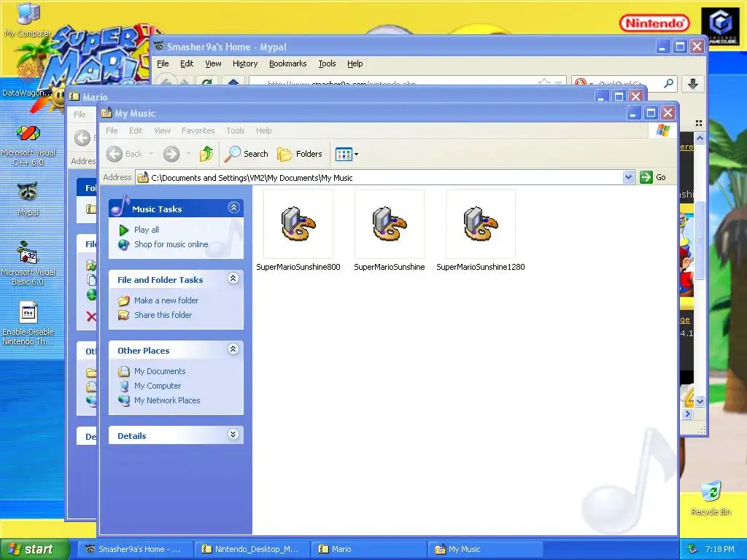Open View menu in My Music window
747x560 pixels.
click(162, 131)
